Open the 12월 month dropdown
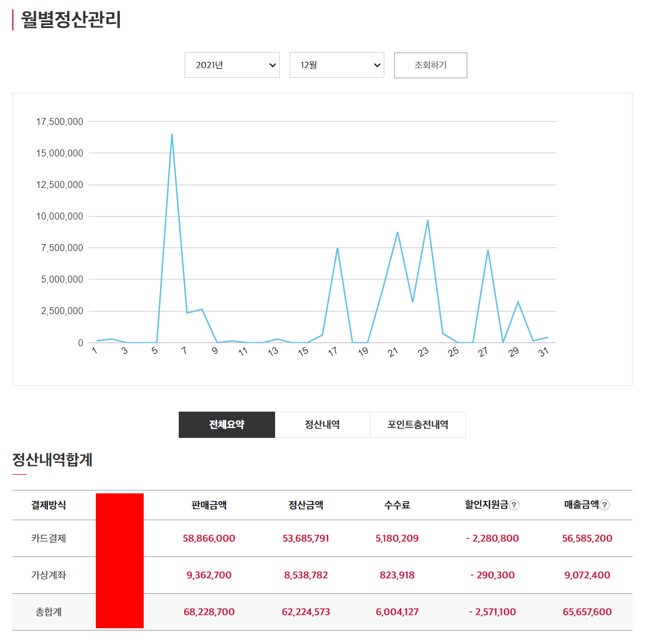 coord(337,65)
